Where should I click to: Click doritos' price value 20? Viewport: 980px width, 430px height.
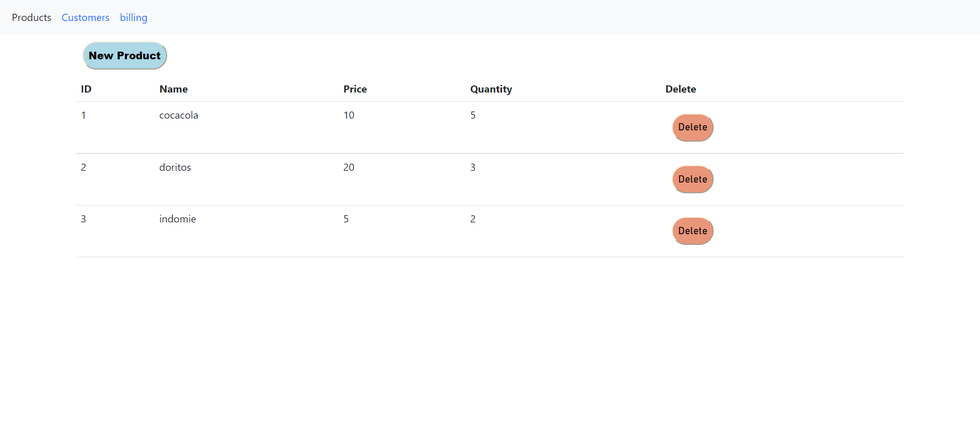349,168
